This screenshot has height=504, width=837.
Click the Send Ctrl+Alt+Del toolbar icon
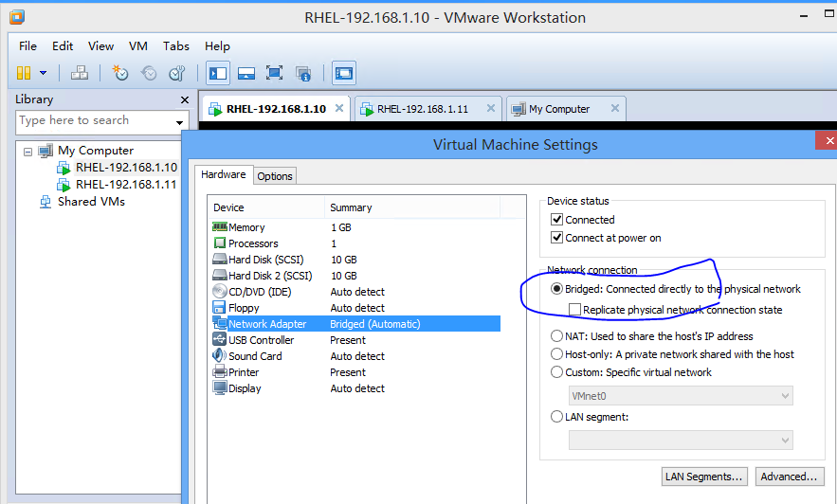(80, 73)
